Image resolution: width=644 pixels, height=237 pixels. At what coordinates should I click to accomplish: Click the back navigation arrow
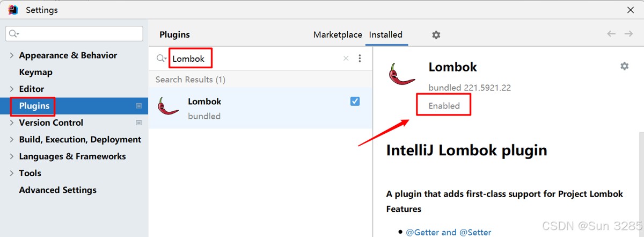pos(611,34)
